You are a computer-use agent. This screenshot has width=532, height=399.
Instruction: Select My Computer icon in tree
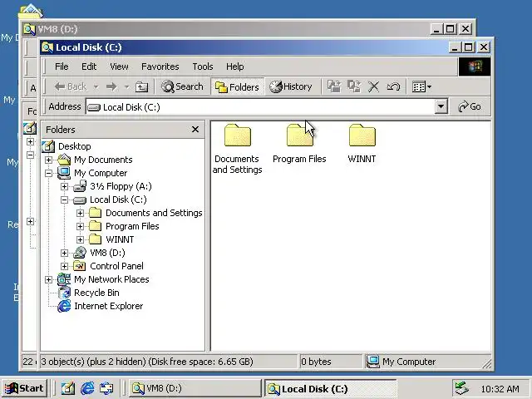(x=64, y=173)
